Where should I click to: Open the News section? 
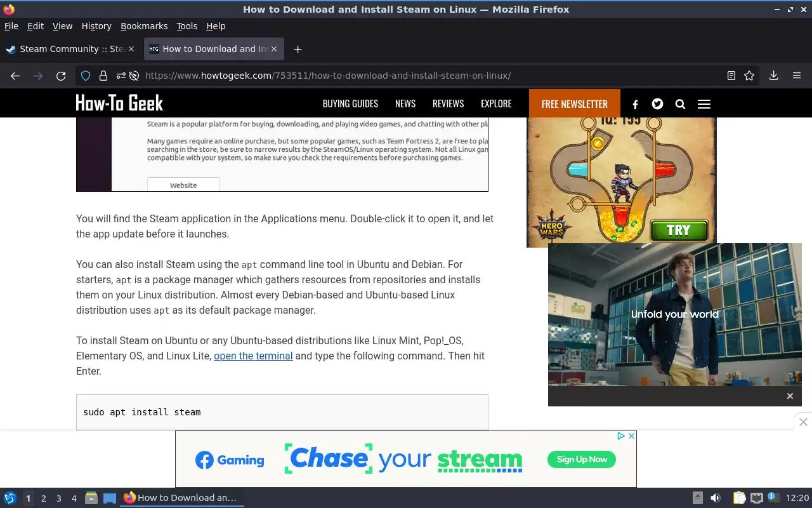405,104
